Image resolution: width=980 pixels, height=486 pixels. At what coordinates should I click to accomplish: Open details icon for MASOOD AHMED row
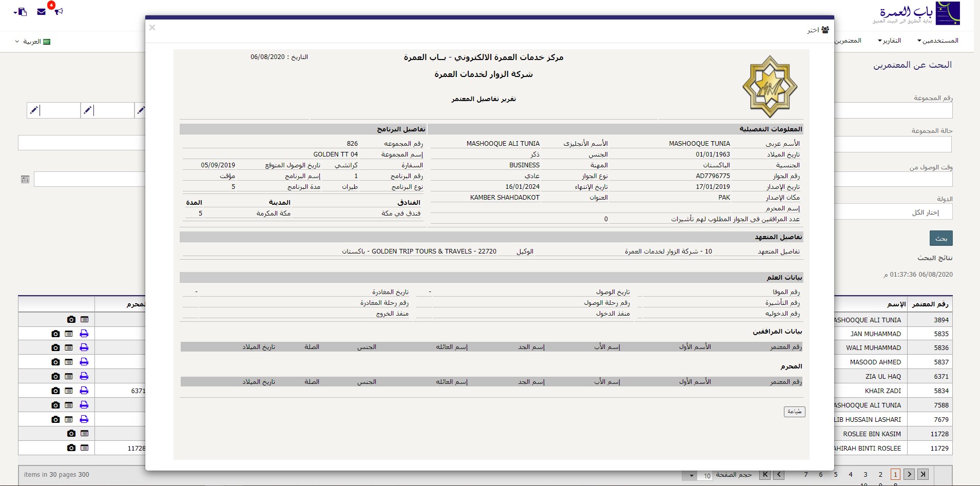coord(69,362)
